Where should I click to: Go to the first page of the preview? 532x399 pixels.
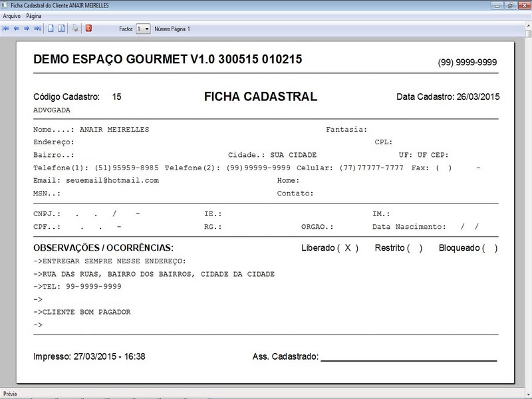click(6, 29)
